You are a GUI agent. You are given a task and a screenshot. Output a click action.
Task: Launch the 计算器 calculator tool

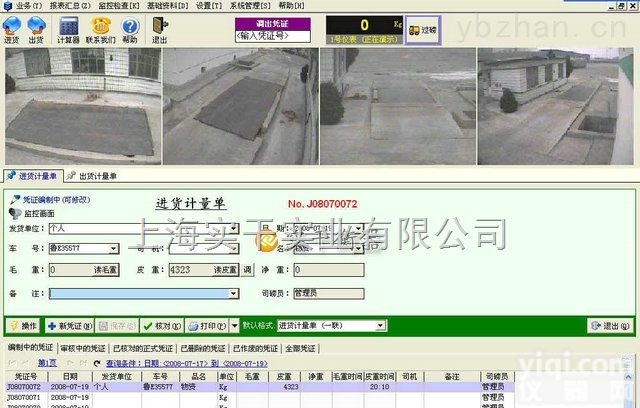click(x=68, y=29)
